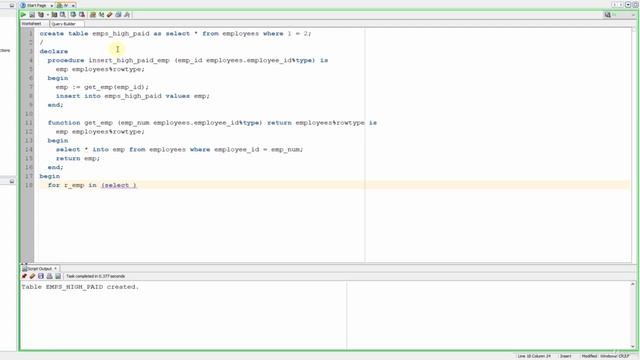
Task: Click the Unshared SQL Worksheet icon
Action: (93, 15)
